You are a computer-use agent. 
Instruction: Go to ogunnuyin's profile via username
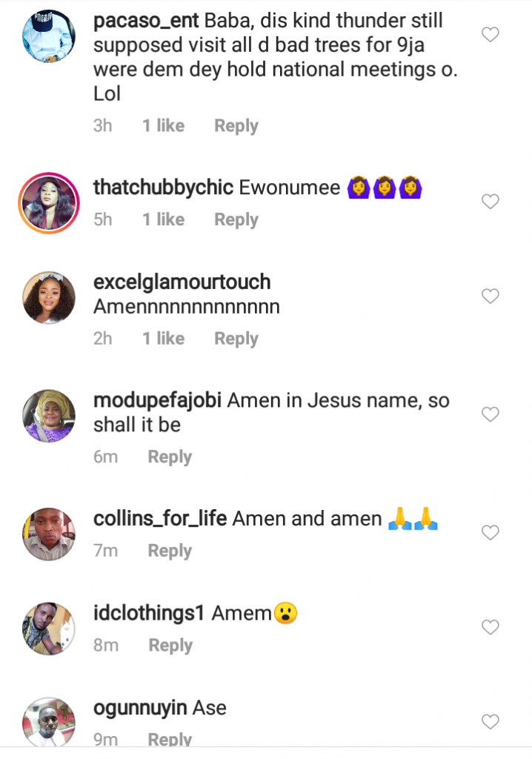(141, 708)
